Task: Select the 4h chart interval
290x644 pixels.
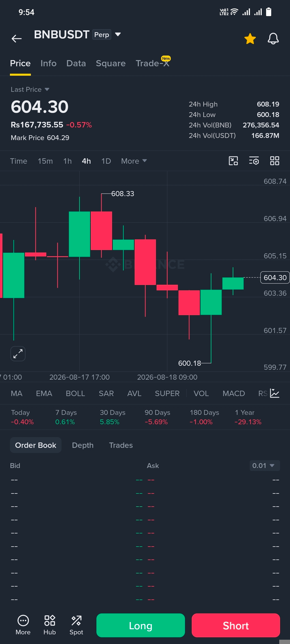Action: (86, 161)
